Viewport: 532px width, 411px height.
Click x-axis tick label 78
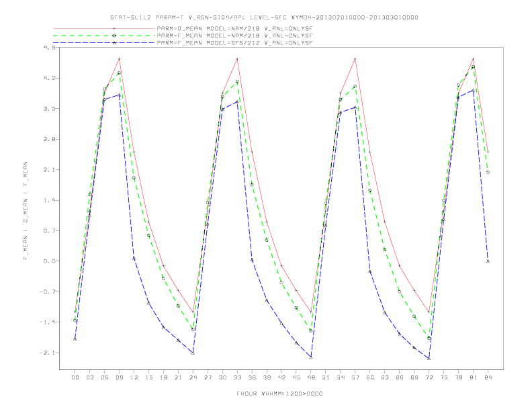(x=459, y=377)
